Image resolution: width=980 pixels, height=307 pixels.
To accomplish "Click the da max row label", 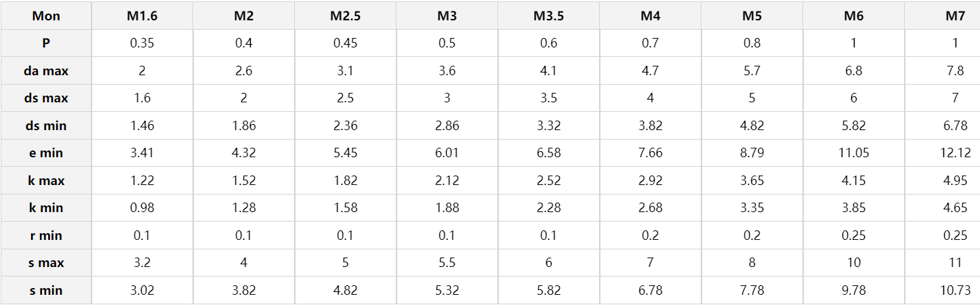I will [46, 70].
